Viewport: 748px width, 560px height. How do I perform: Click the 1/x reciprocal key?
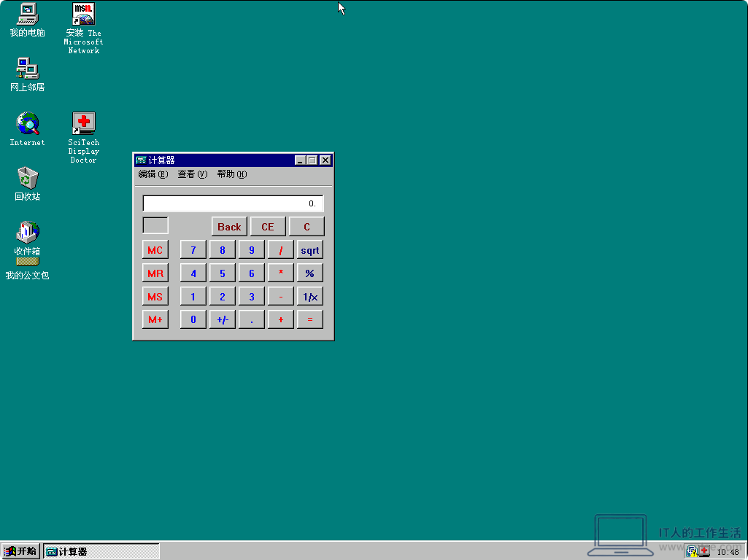pyautogui.click(x=310, y=297)
